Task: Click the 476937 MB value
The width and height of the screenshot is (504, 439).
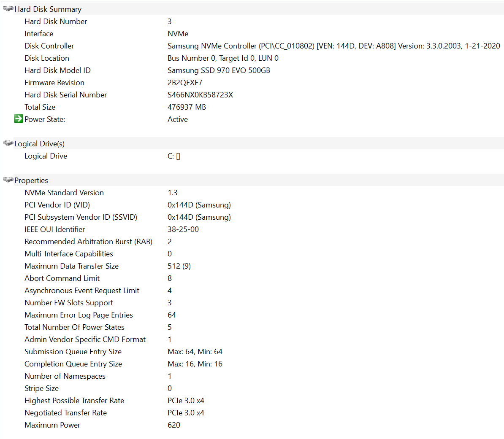Action: [x=187, y=107]
